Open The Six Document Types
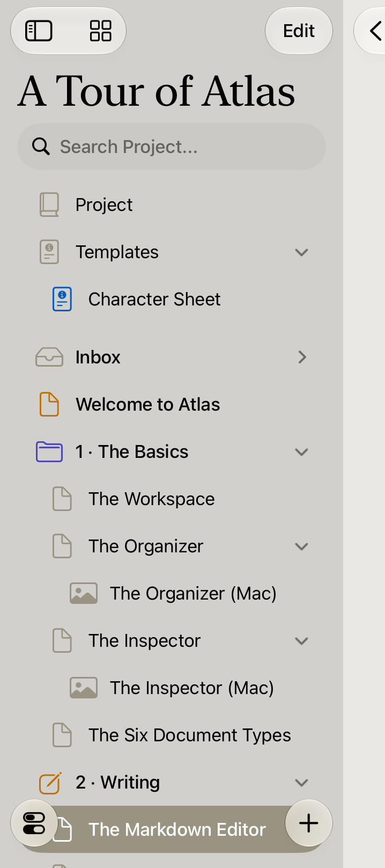 click(172, 735)
